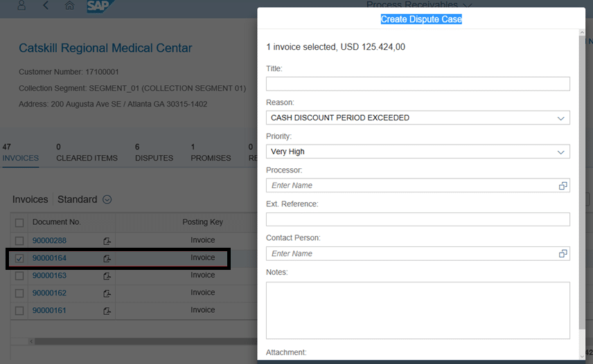The width and height of the screenshot is (593, 364).
Task: Click into the Title input field
Action: pyautogui.click(x=418, y=84)
